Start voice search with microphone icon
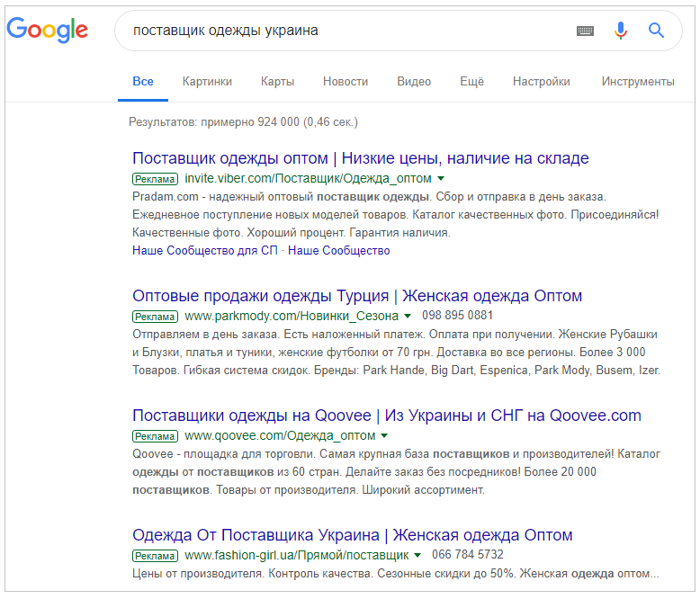Image resolution: width=700 pixels, height=599 pixels. click(x=620, y=31)
